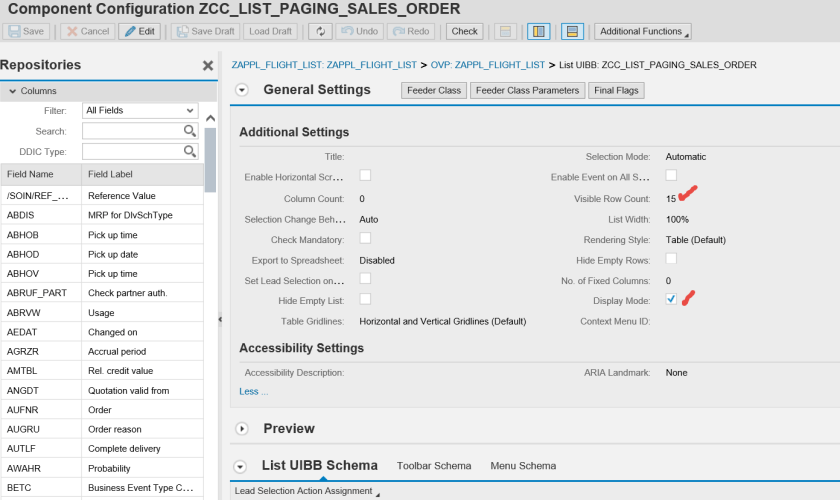Open OVP: ZAPPL_FLIGHT_LIST breadcrumb link
Viewport: 840px width, 500px height.
[x=488, y=65]
